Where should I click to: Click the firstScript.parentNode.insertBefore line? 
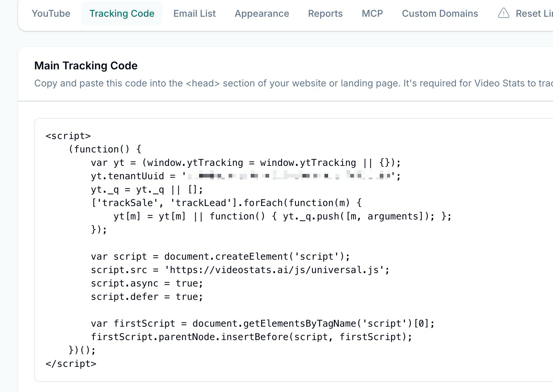251,337
